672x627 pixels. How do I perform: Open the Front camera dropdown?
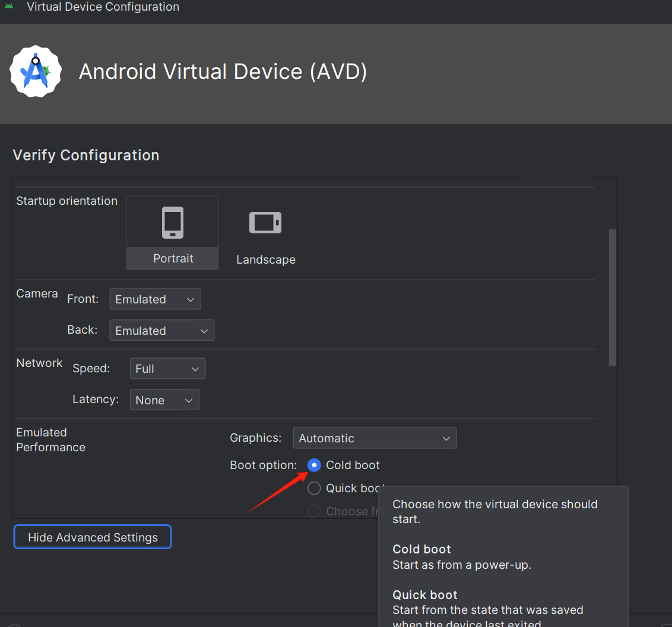click(x=155, y=299)
